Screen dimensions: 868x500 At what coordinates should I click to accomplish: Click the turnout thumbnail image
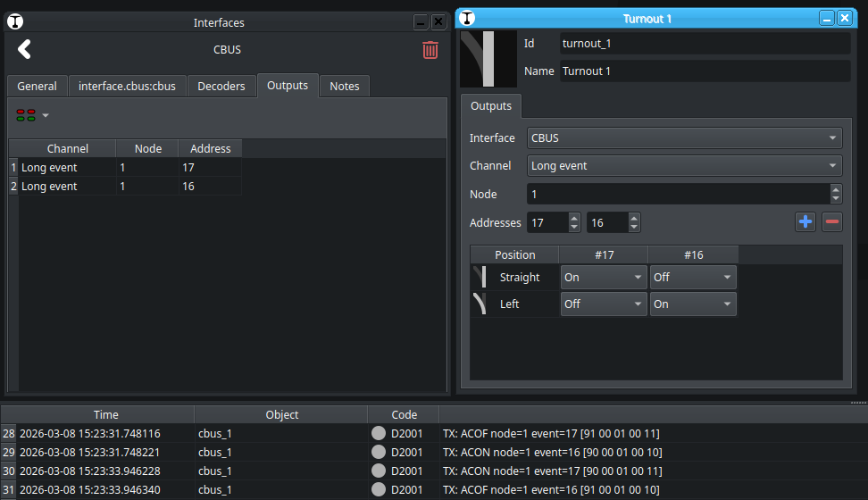[x=488, y=58]
